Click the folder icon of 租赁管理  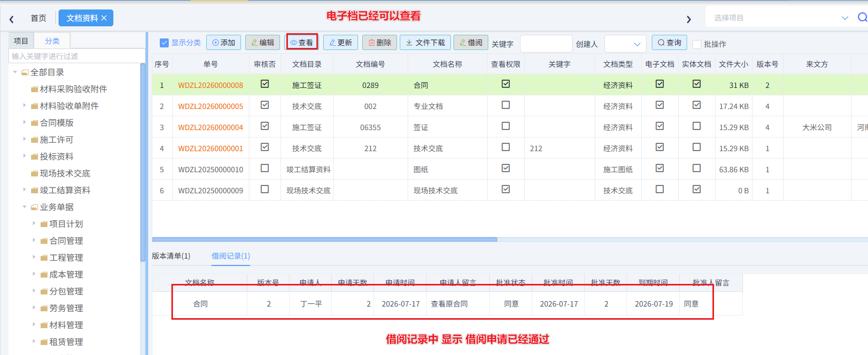pos(44,342)
